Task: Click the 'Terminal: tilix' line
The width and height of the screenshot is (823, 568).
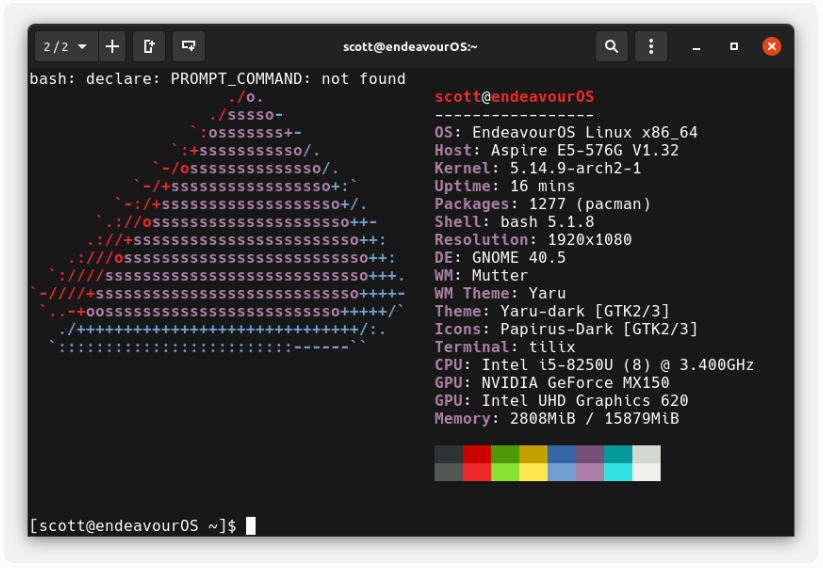Action: tap(505, 346)
